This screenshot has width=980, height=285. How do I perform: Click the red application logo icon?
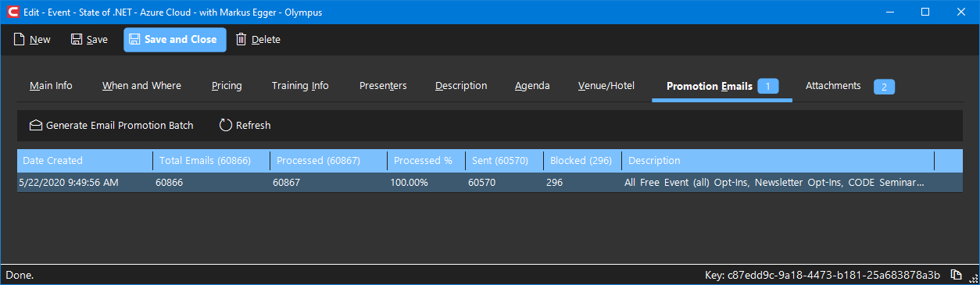click(x=13, y=12)
